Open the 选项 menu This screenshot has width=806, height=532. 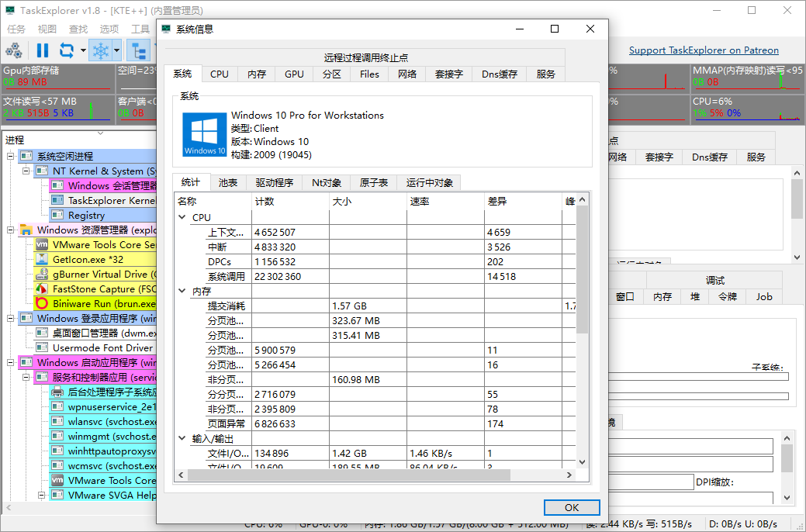click(x=109, y=29)
